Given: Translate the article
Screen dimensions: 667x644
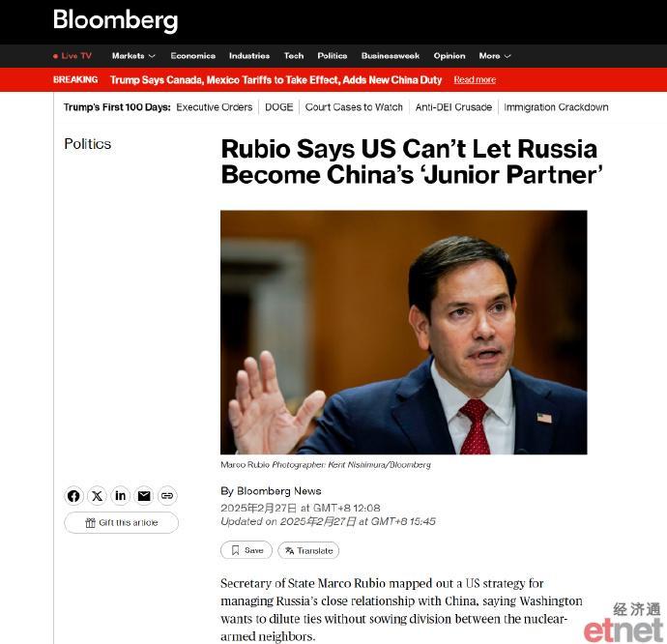Looking at the screenshot, I should (x=308, y=550).
